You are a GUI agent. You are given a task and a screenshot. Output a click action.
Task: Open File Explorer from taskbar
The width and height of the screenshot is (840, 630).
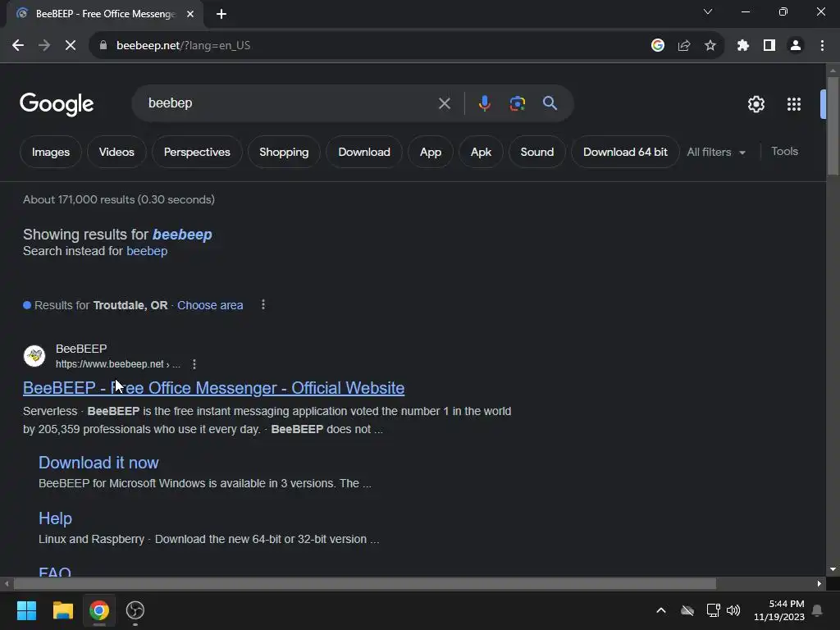(62, 610)
